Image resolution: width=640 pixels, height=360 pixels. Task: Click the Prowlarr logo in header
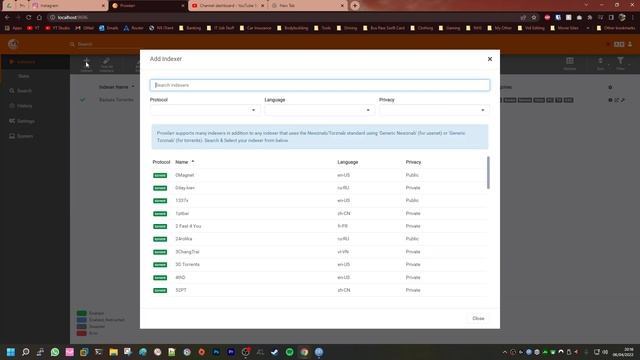click(13, 44)
